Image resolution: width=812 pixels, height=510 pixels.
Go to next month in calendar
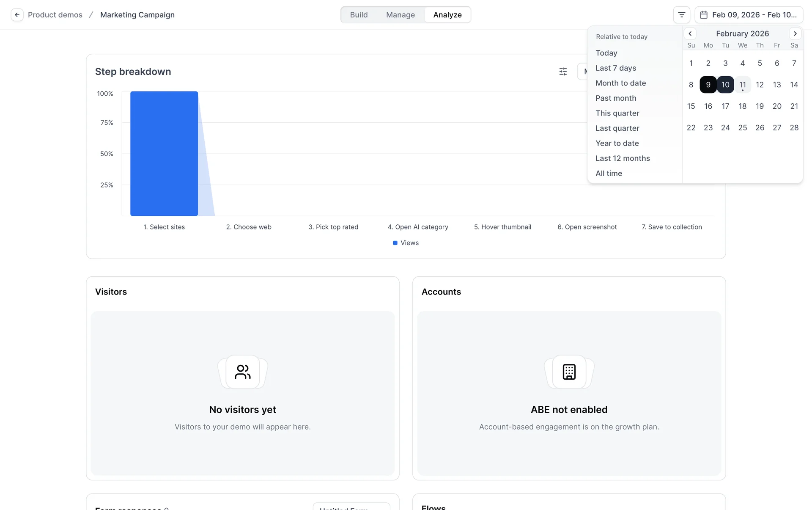pos(795,33)
